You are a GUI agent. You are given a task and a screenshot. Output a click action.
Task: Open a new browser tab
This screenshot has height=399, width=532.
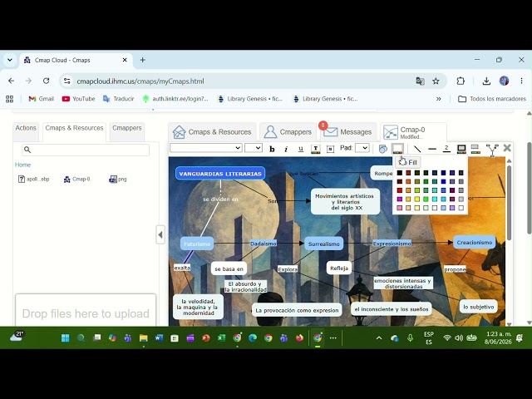pos(142,60)
